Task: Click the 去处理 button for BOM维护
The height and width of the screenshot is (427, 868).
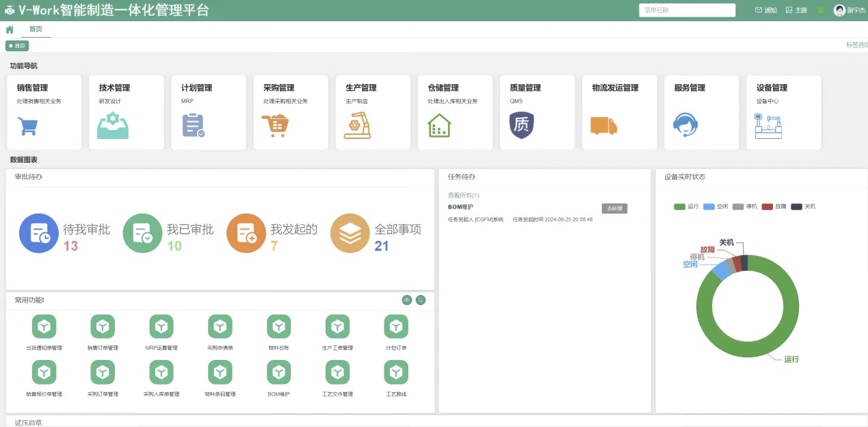Action: (614, 208)
